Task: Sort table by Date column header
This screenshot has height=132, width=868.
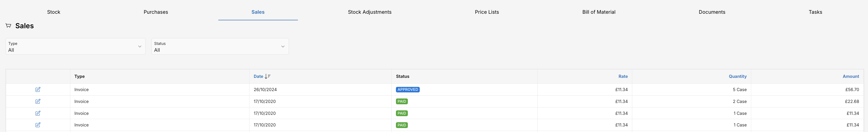Action: (x=258, y=77)
